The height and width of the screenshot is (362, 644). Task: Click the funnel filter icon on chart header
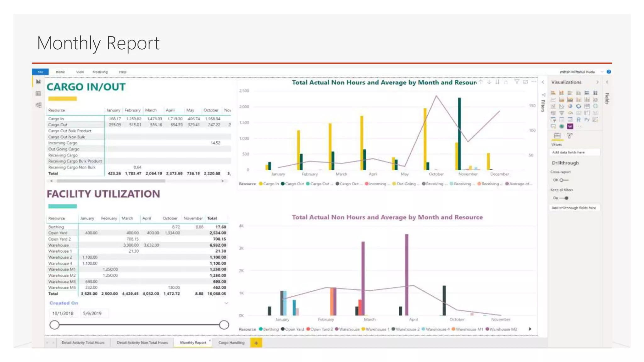[x=516, y=82]
